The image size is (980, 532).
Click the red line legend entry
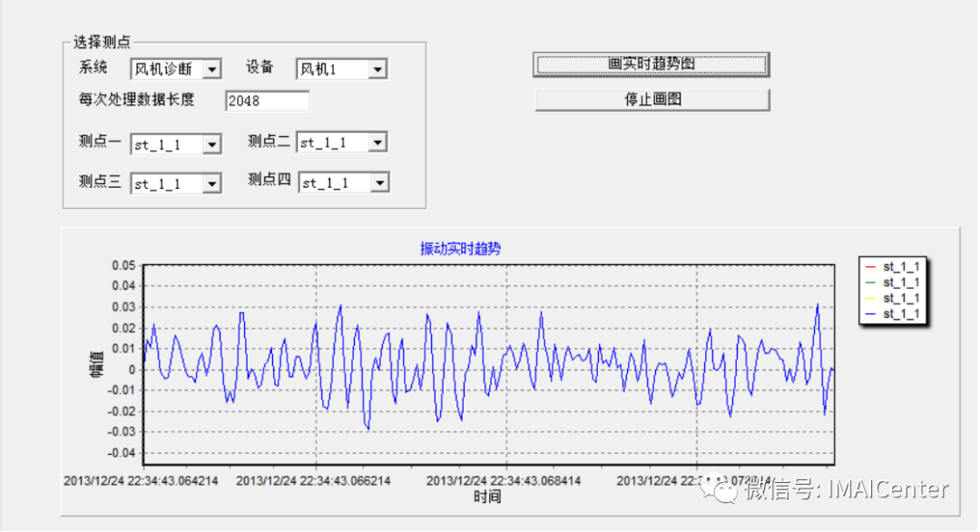point(893,267)
